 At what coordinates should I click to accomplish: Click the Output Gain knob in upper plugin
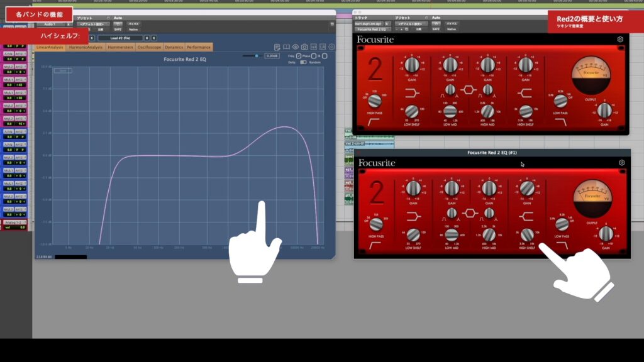click(604, 111)
